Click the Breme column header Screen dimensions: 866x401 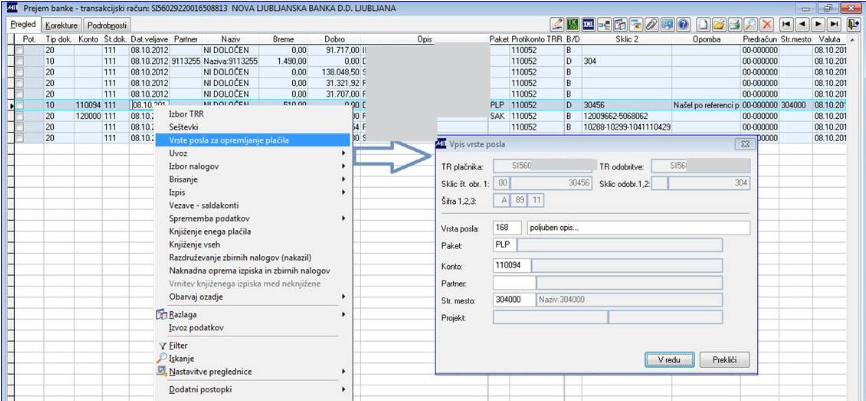283,40
